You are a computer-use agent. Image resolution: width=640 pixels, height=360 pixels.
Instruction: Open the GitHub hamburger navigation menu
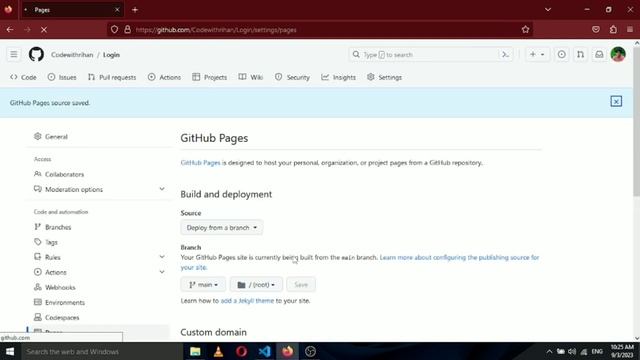pyautogui.click(x=14, y=54)
